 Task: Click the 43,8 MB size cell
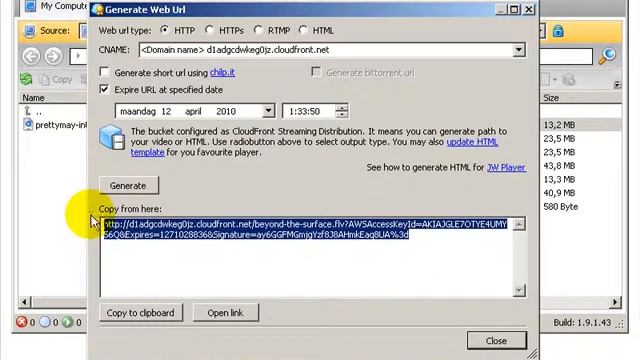click(x=559, y=166)
